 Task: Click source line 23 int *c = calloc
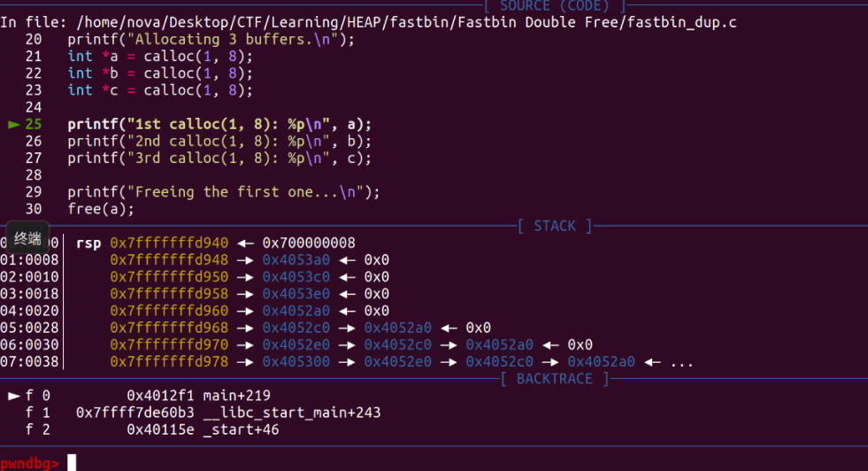[x=160, y=90]
